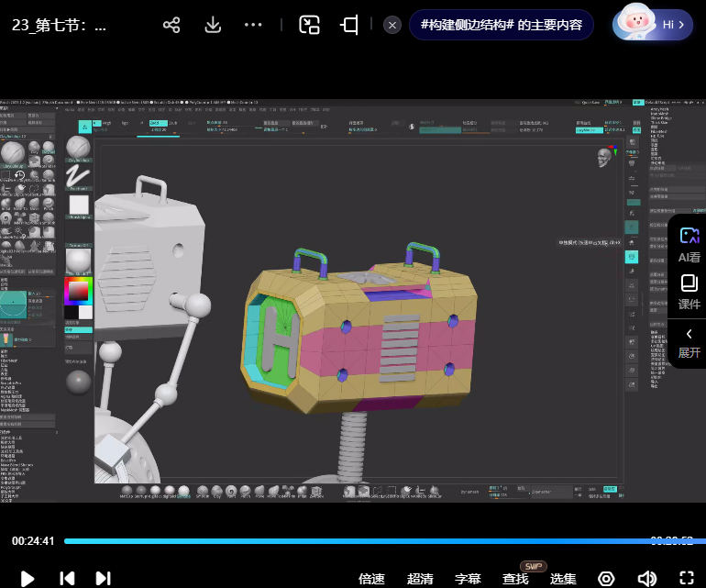Skip to the next video

[104, 578]
